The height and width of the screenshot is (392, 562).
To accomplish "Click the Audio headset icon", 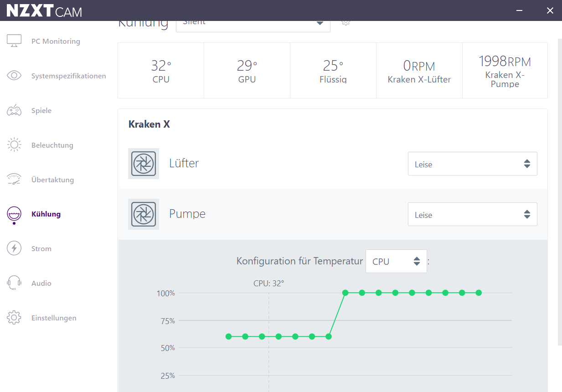I will [x=14, y=283].
